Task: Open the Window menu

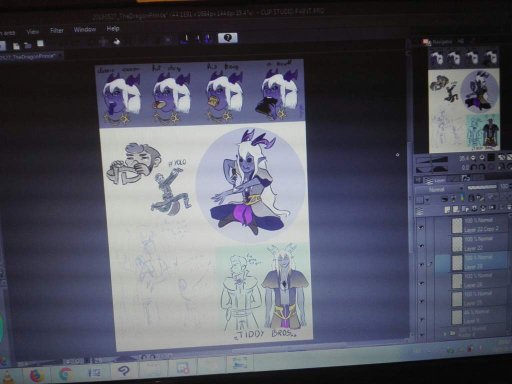Action: tap(85, 30)
